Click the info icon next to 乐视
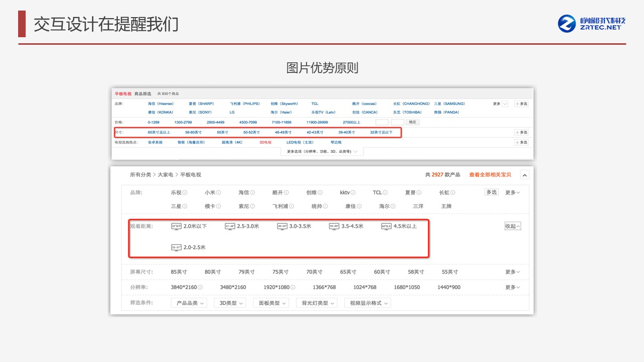The width and height of the screenshot is (644, 362). click(x=185, y=193)
